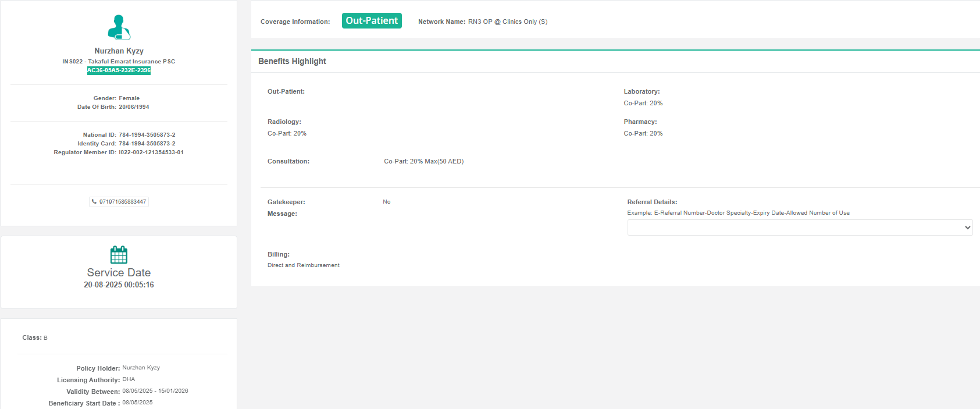Click the National ID number value

147,135
